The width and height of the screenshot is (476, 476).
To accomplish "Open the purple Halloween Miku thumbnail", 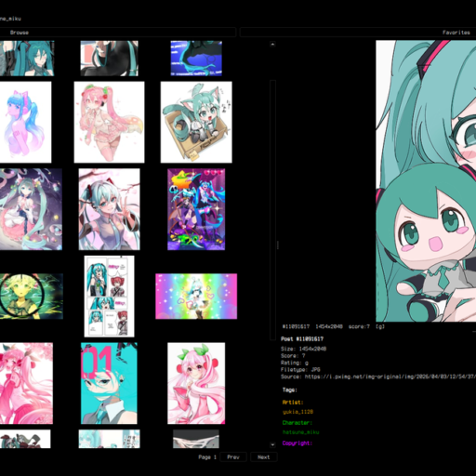I will tap(196, 209).
